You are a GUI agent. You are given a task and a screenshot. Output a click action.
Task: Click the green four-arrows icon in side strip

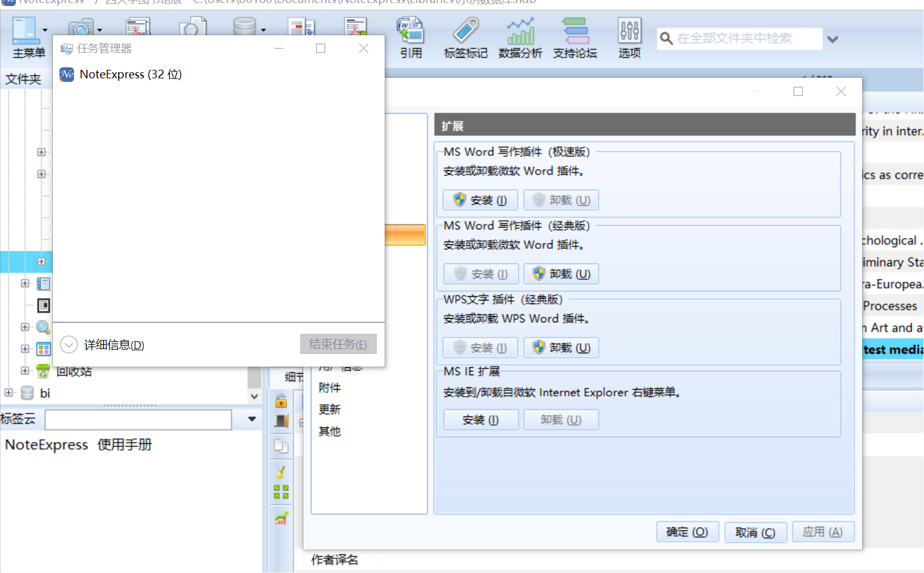coord(281,492)
